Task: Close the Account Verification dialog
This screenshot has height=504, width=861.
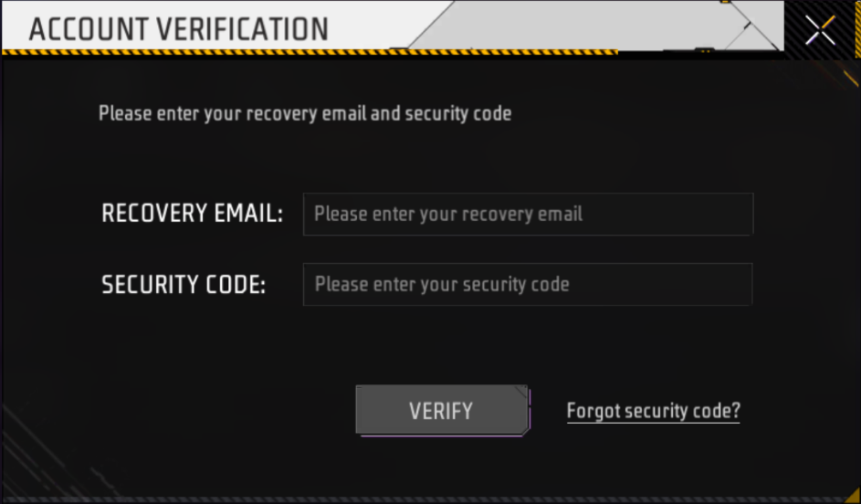Action: click(x=820, y=29)
